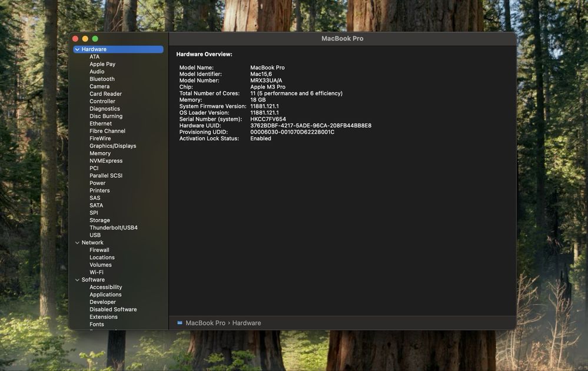Screen dimensions: 588x371
Task: Open the Accessibility entry
Action: [x=106, y=287]
